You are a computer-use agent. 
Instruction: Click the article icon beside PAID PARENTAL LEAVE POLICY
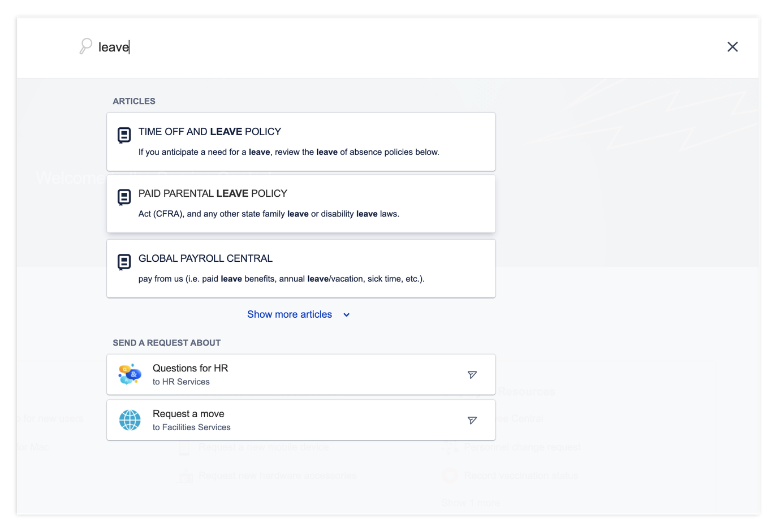(124, 197)
